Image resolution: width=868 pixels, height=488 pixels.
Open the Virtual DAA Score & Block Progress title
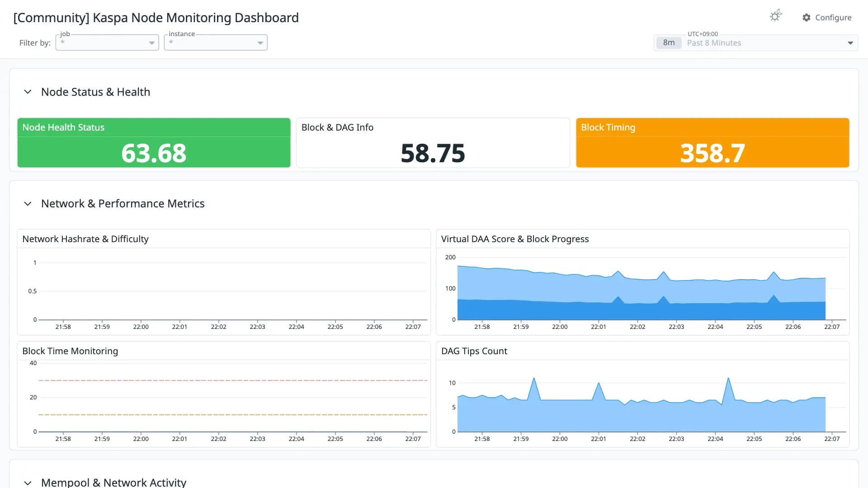(x=515, y=239)
